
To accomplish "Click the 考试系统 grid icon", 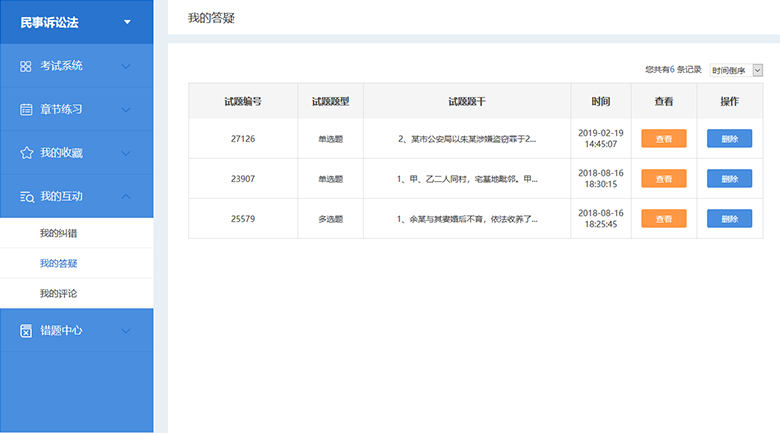I will [x=26, y=66].
